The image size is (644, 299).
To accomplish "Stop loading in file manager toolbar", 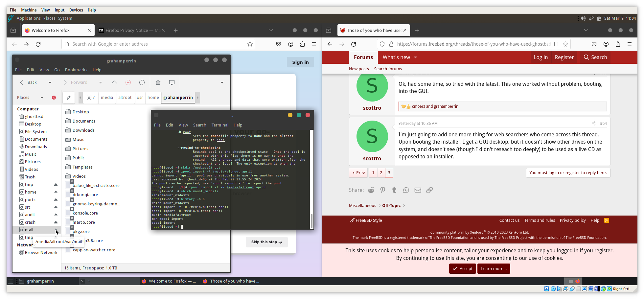I will 128,82.
